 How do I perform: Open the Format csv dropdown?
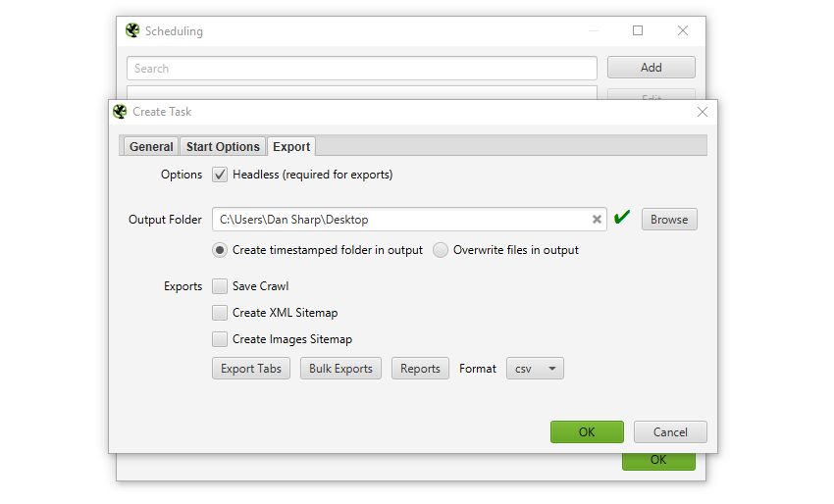[x=535, y=369]
